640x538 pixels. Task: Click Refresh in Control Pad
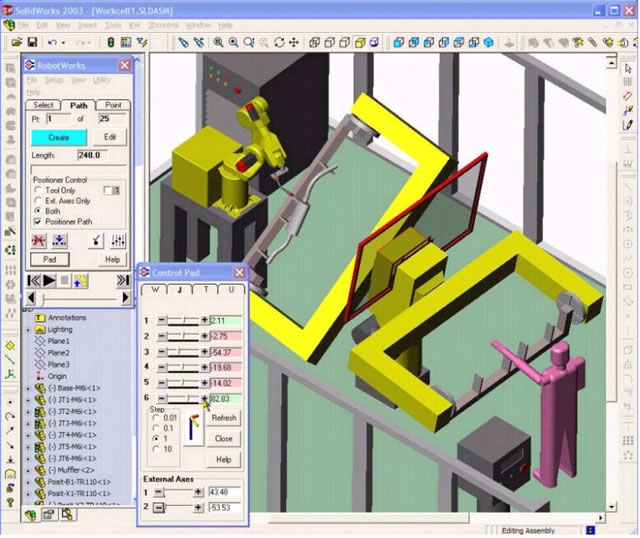pyautogui.click(x=224, y=418)
